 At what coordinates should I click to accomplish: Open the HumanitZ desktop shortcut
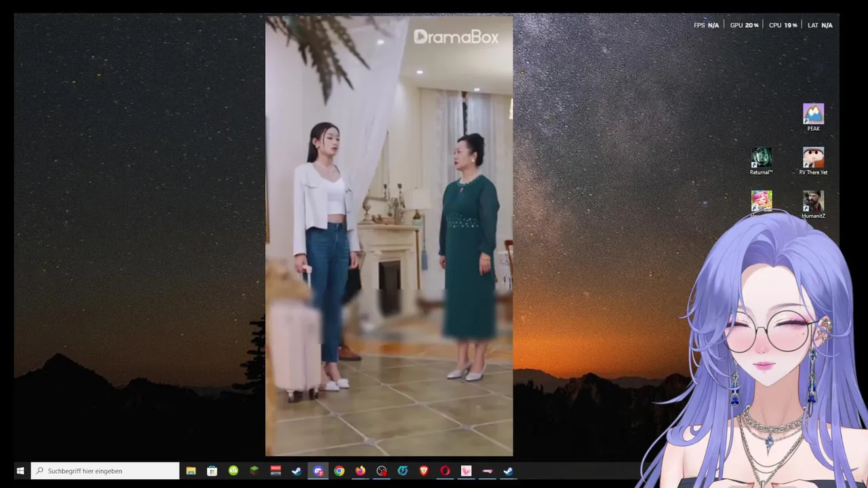click(x=813, y=205)
